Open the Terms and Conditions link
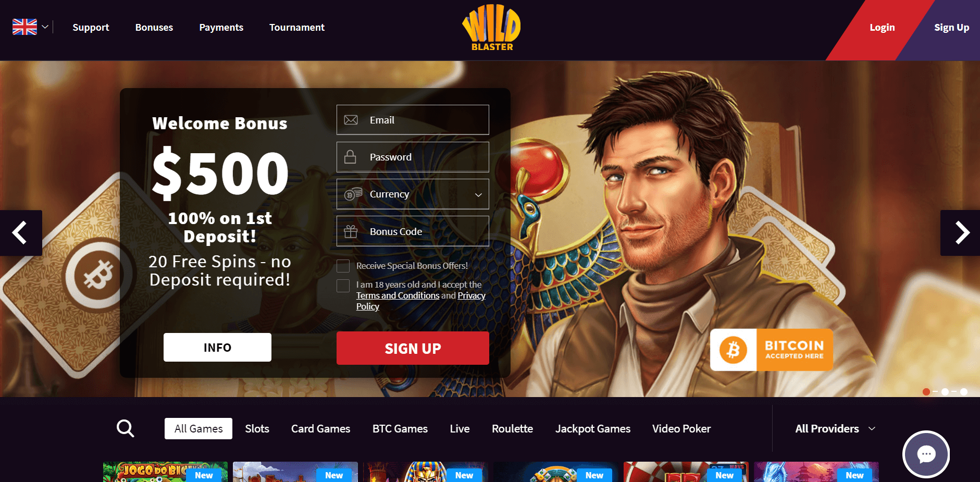980x482 pixels. click(398, 295)
